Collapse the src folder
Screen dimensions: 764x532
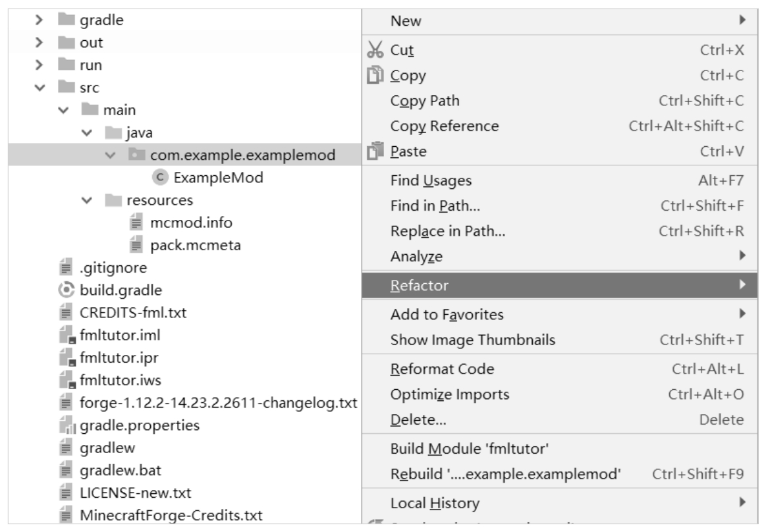click(40, 87)
